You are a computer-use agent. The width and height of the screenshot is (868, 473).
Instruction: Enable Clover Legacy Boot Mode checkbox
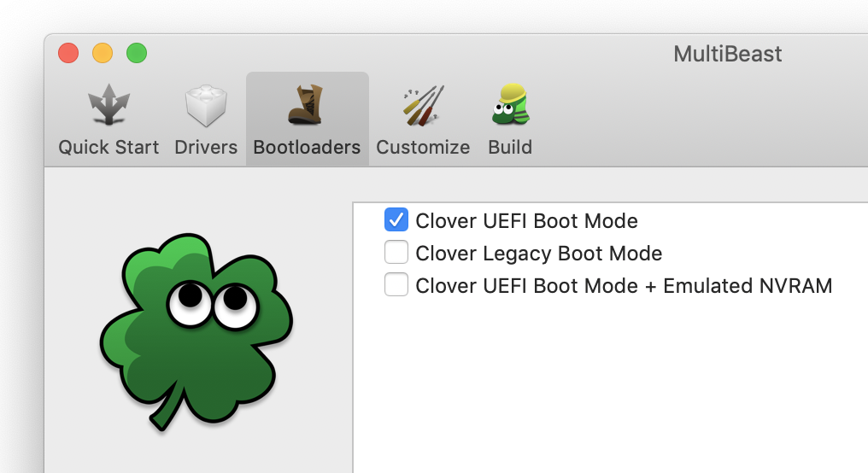point(396,252)
